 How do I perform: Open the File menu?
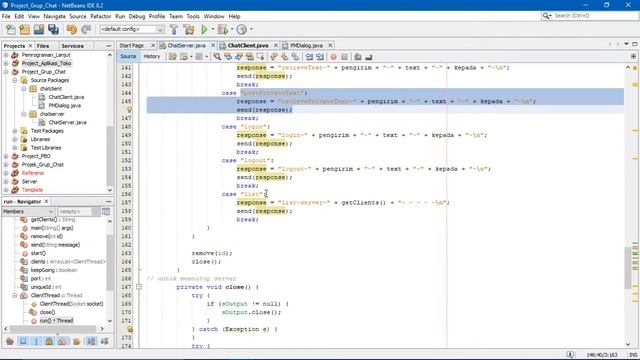click(x=6, y=16)
